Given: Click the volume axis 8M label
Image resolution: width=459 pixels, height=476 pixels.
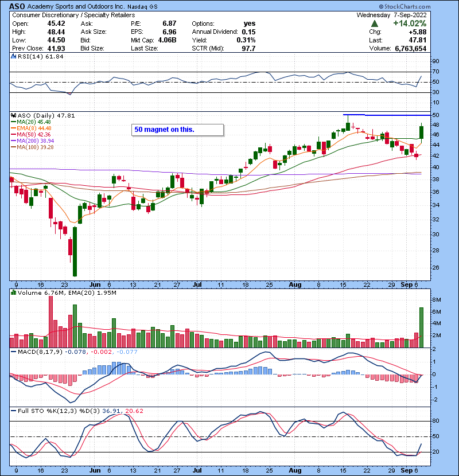Looking at the screenshot, I should click(x=437, y=300).
